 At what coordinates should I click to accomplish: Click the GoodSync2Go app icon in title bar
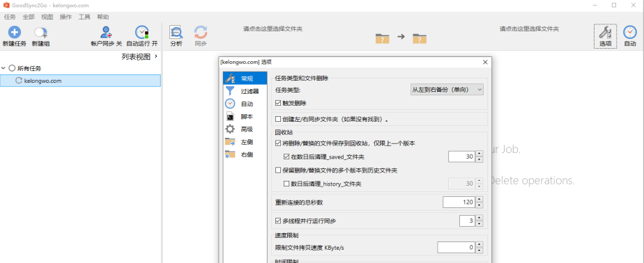pyautogui.click(x=6, y=6)
